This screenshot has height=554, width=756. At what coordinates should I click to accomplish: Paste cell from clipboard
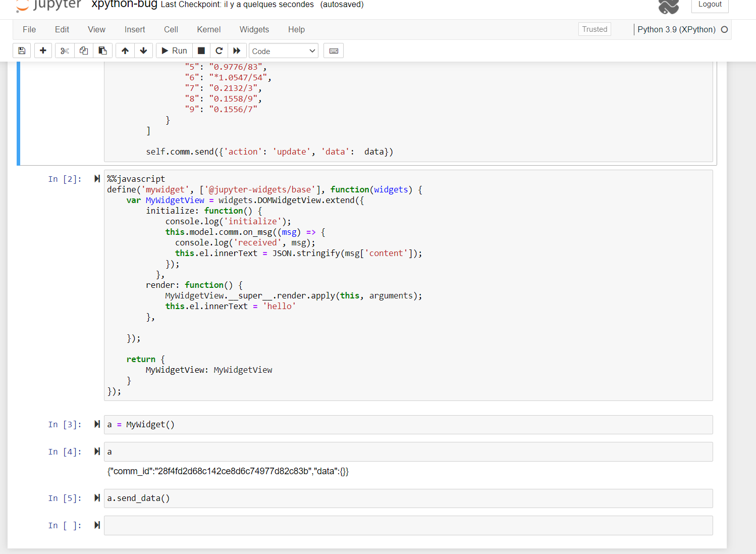point(103,51)
